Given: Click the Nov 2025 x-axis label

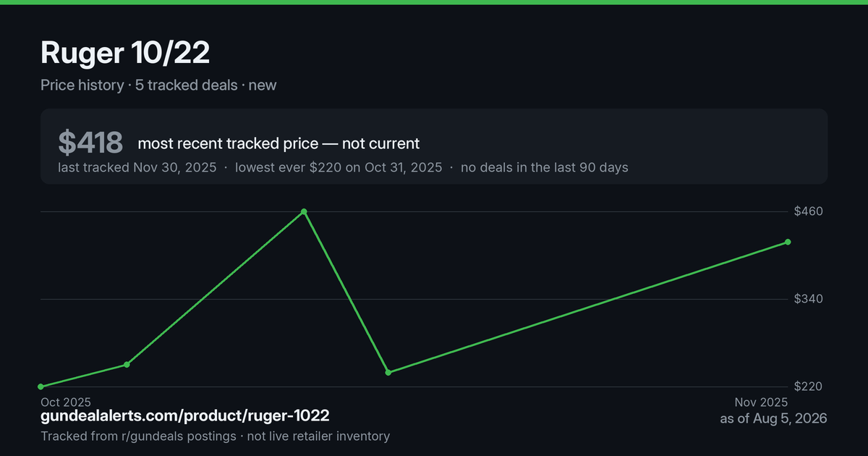Looking at the screenshot, I should coord(761,402).
